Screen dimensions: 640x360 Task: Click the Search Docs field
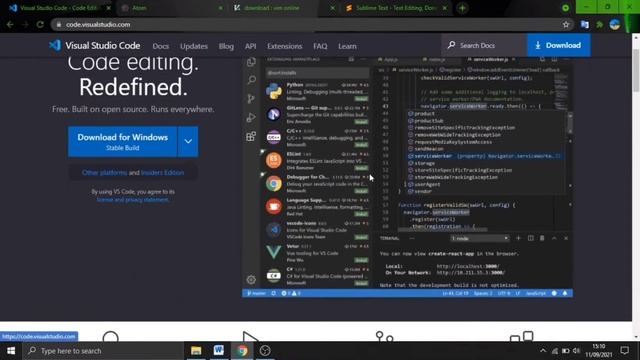point(484,45)
